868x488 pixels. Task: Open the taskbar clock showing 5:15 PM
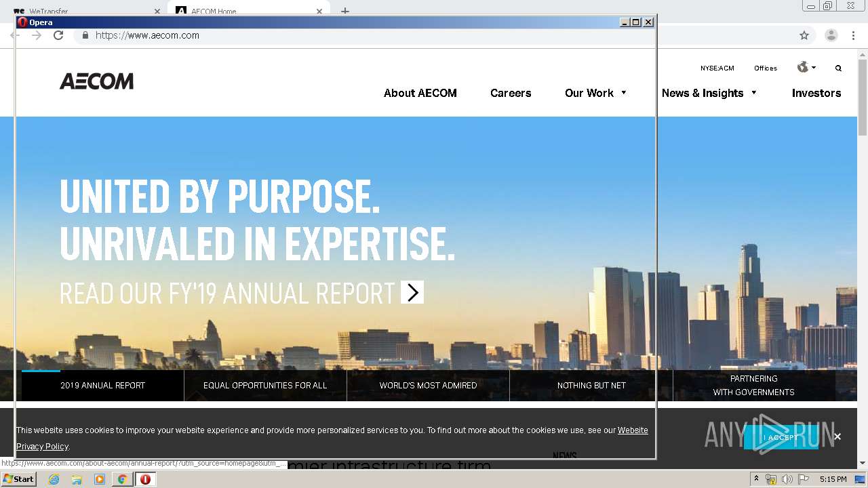833,479
